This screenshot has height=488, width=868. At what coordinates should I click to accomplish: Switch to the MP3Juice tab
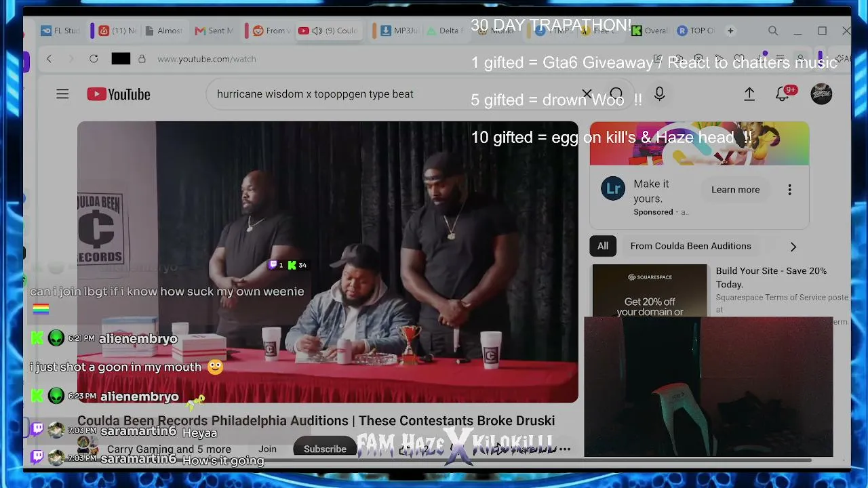399,30
